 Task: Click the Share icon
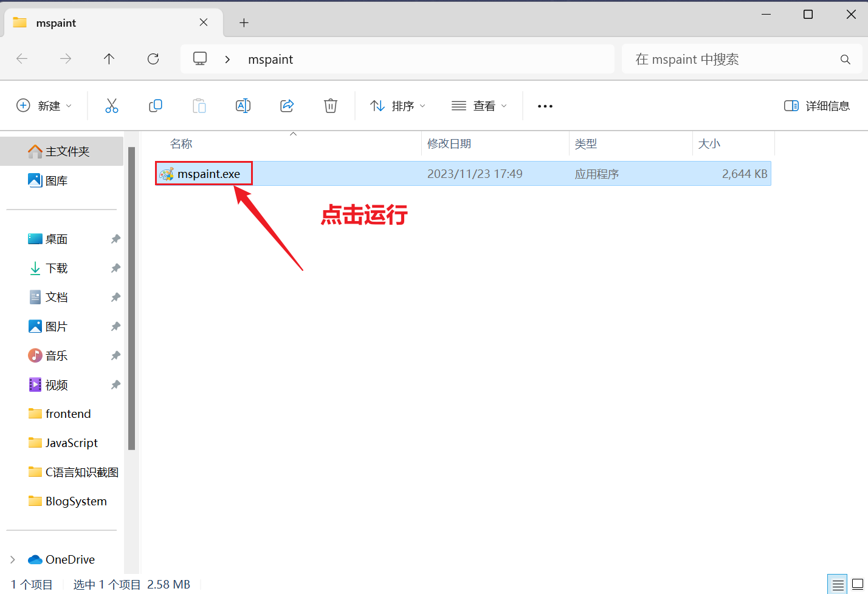(287, 106)
